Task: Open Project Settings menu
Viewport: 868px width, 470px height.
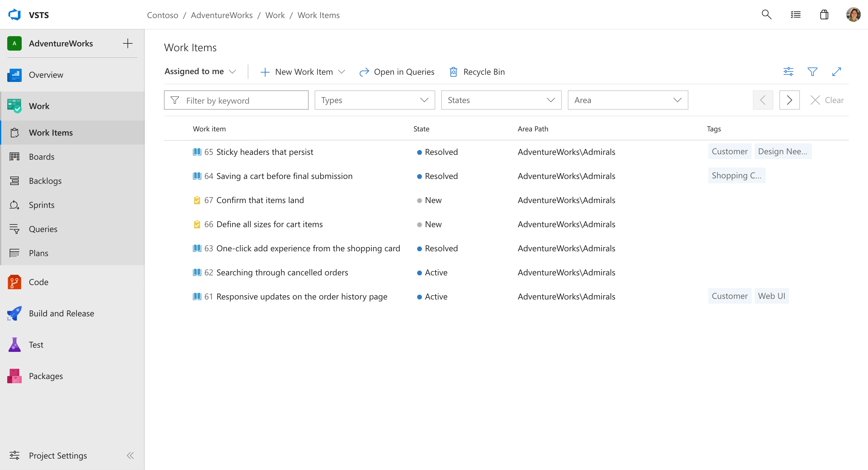Action: tap(58, 456)
